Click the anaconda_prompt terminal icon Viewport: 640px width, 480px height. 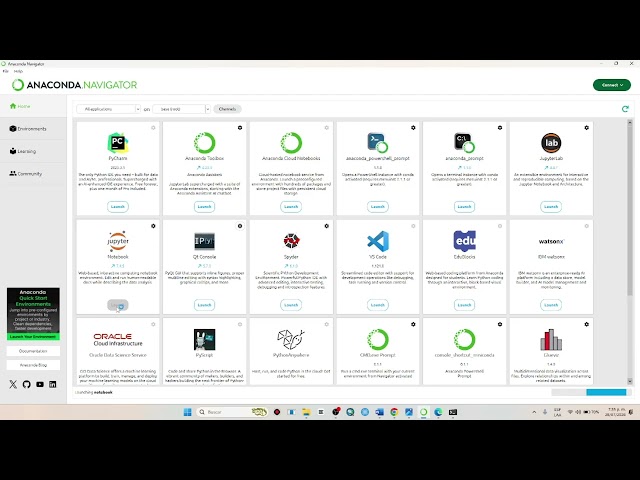click(x=464, y=143)
